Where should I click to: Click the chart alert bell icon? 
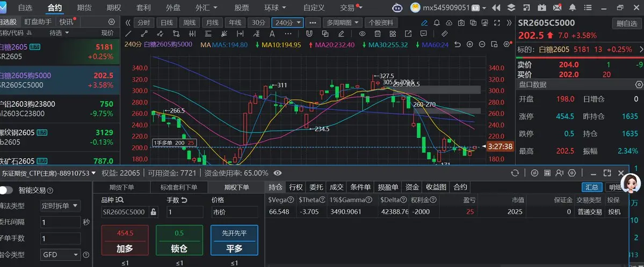(x=437, y=23)
